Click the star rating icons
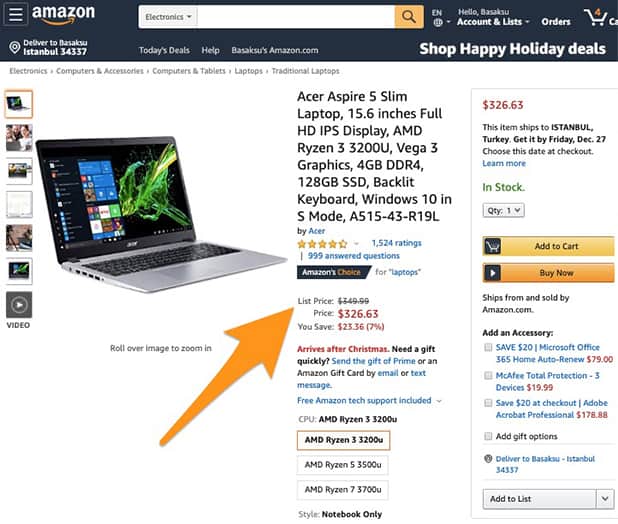This screenshot has height=524, width=618. click(322, 244)
